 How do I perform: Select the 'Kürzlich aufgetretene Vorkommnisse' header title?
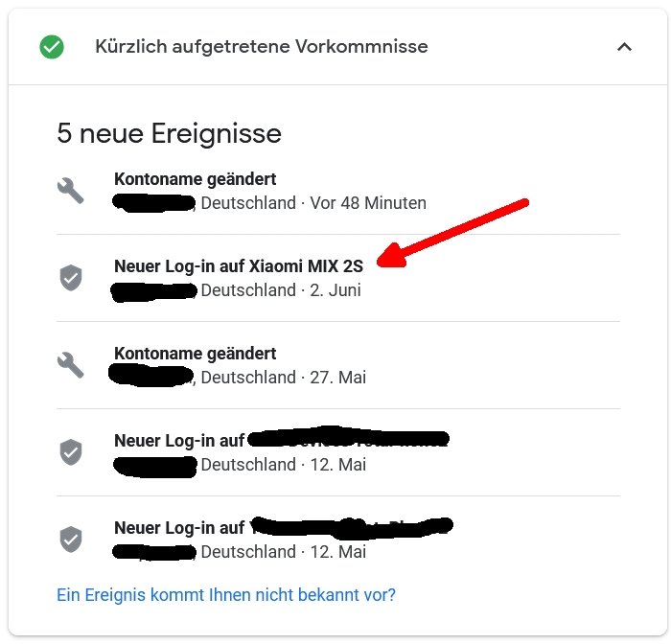[x=262, y=46]
